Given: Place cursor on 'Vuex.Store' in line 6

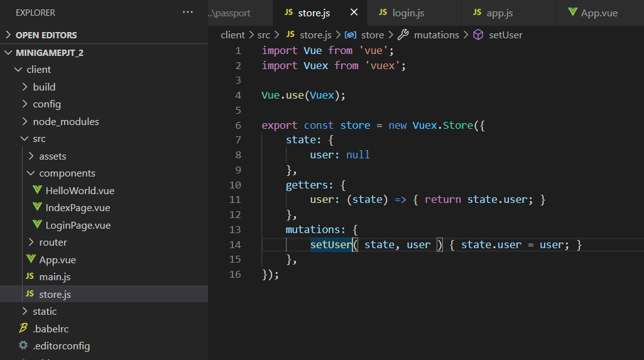Looking at the screenshot, I should coord(443,125).
